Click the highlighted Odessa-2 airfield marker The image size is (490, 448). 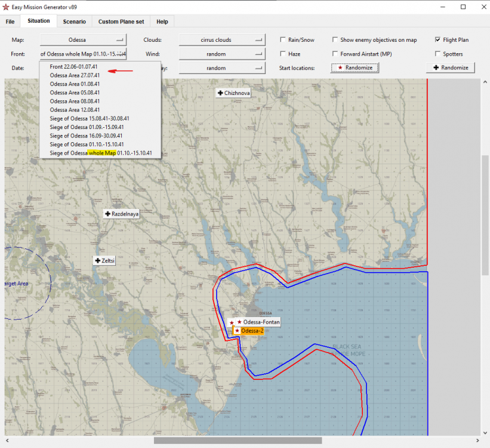pos(248,331)
